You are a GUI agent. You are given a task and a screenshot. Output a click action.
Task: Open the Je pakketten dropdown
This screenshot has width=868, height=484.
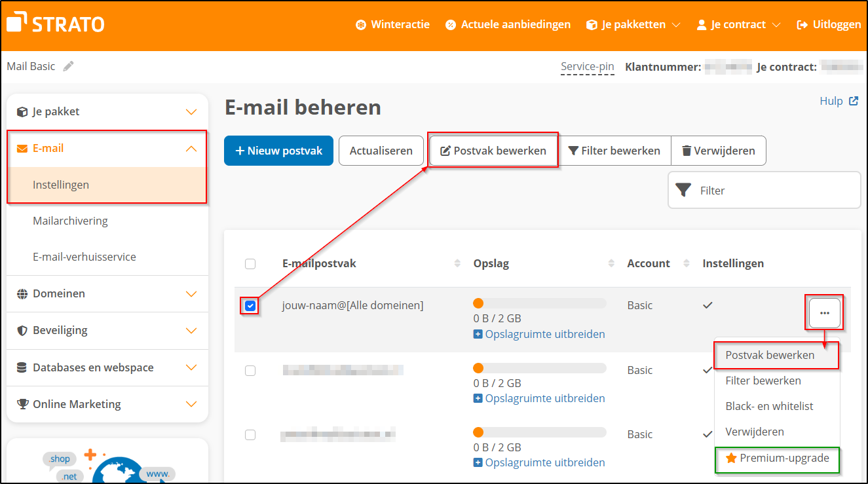pos(633,24)
